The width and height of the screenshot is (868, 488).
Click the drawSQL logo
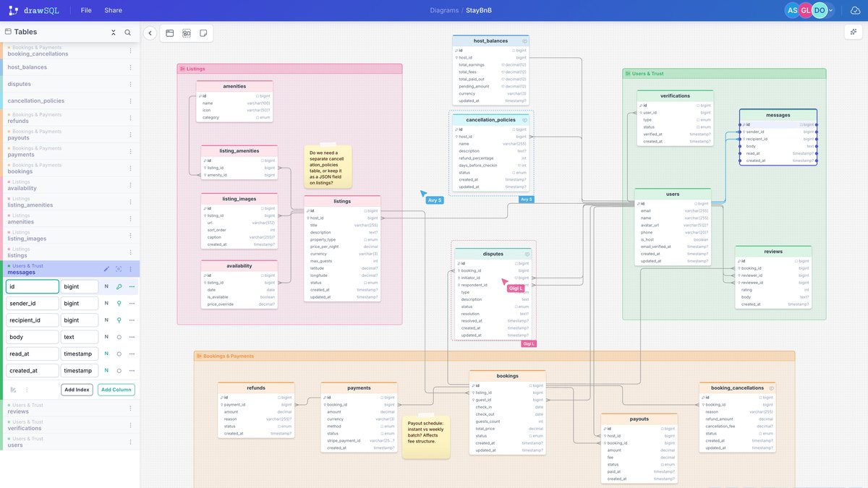coord(35,11)
